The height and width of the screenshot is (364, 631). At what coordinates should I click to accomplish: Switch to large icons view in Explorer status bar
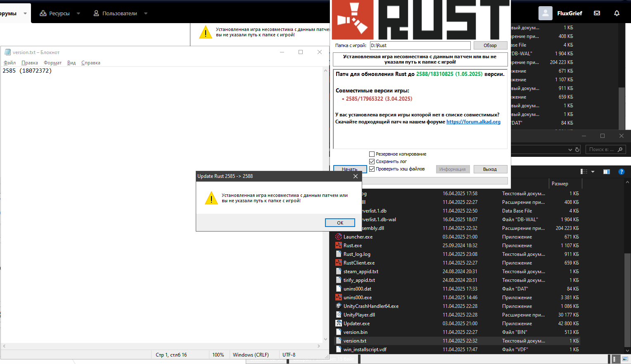[x=625, y=359]
